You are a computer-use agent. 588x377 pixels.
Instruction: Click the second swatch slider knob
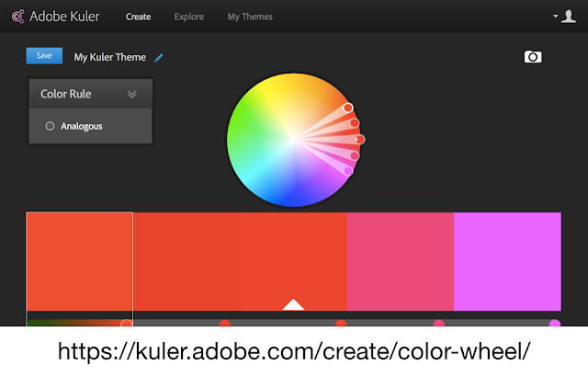[x=225, y=323]
